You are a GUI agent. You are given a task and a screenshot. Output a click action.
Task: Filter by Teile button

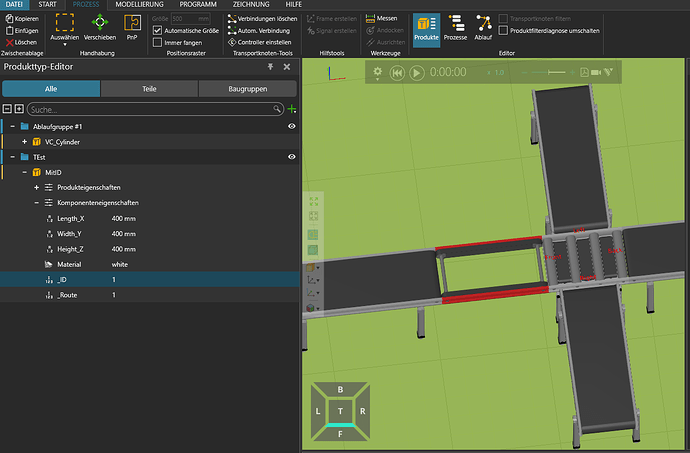tap(149, 88)
